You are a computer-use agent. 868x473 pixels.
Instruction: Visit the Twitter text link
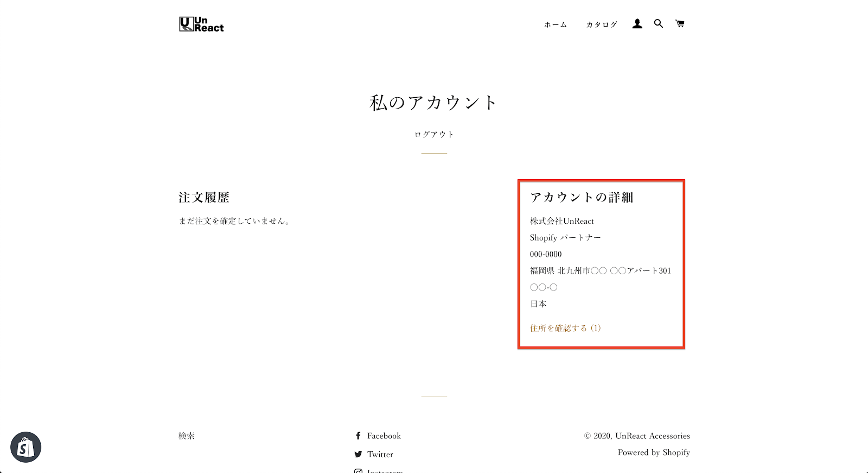click(x=380, y=455)
